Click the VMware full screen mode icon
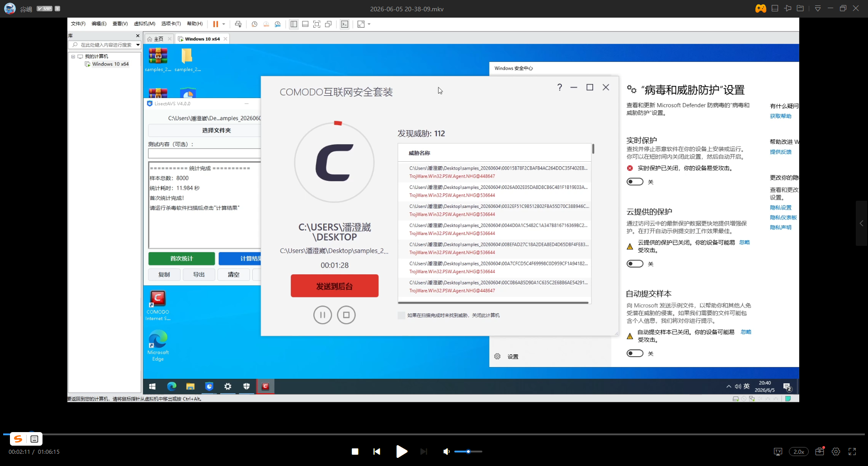868x466 pixels. click(317, 24)
